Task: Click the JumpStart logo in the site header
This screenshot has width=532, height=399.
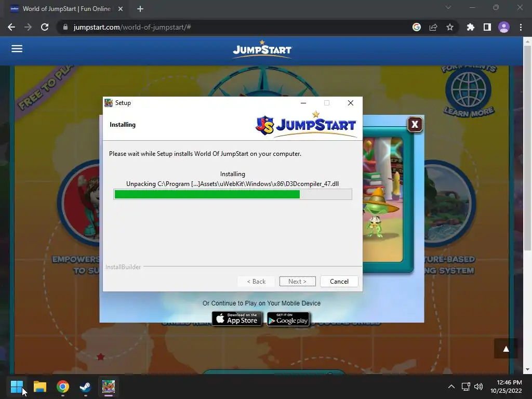Action: point(262,49)
